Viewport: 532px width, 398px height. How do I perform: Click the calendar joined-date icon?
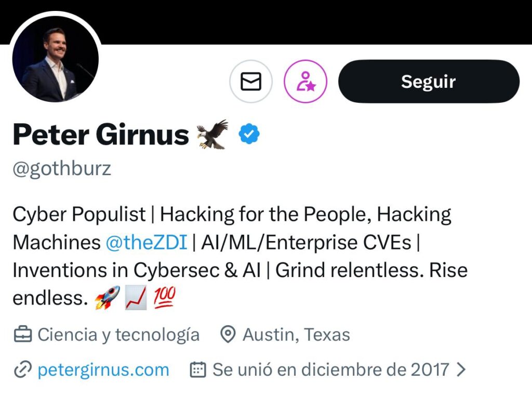click(198, 369)
